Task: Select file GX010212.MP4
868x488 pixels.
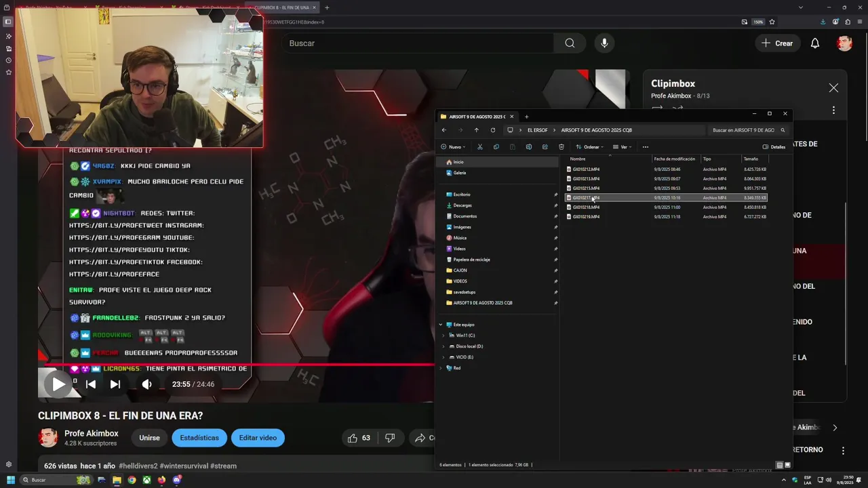Action: 586,169
